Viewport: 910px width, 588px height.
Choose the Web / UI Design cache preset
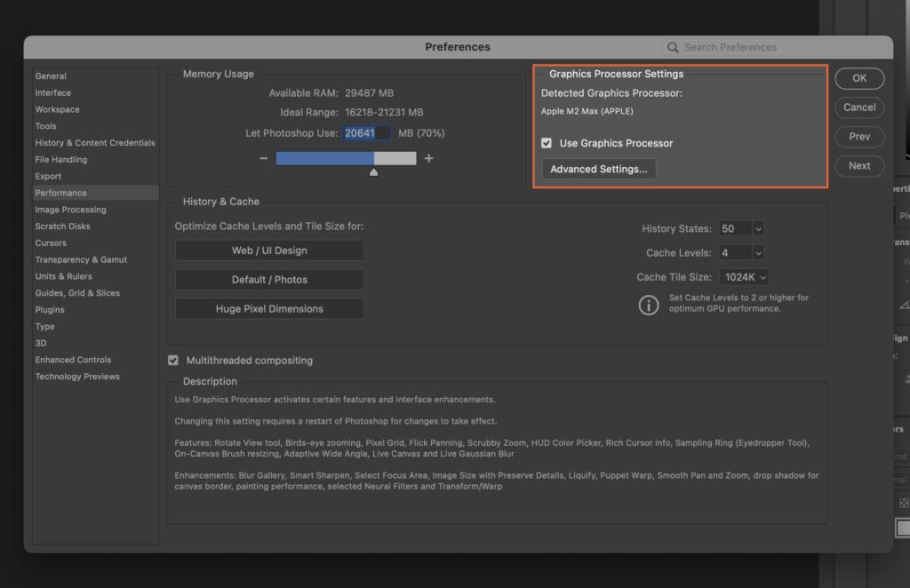coord(269,250)
